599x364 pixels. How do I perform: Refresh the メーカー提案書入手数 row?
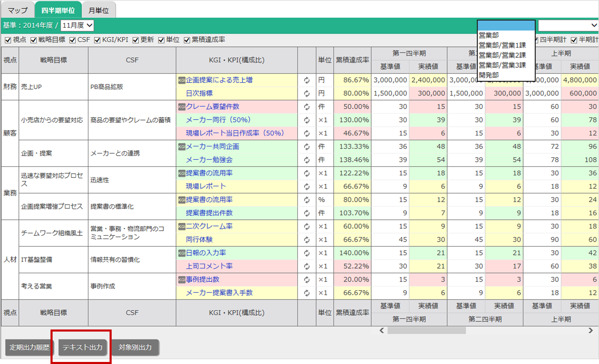coord(307,293)
